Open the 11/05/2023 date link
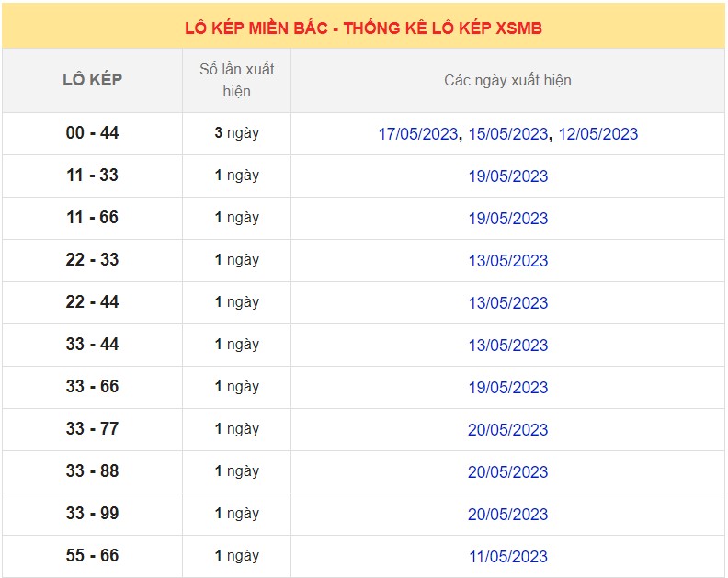The width and height of the screenshot is (728, 578). [x=507, y=557]
